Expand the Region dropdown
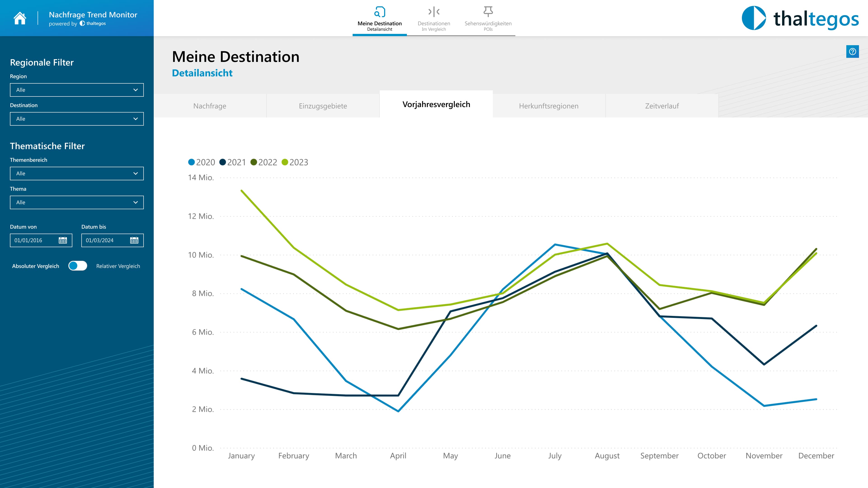The image size is (868, 488). coord(77,90)
